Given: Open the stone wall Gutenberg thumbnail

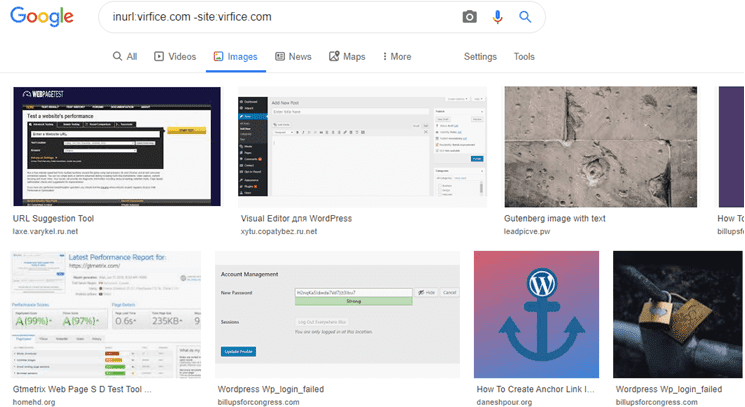Looking at the screenshot, I should (x=601, y=147).
